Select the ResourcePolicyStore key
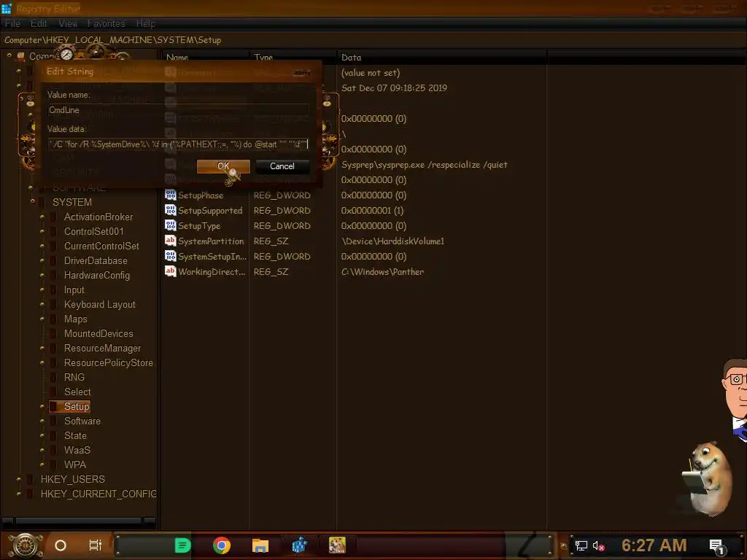Viewport: 747px width, 560px height. click(x=109, y=363)
